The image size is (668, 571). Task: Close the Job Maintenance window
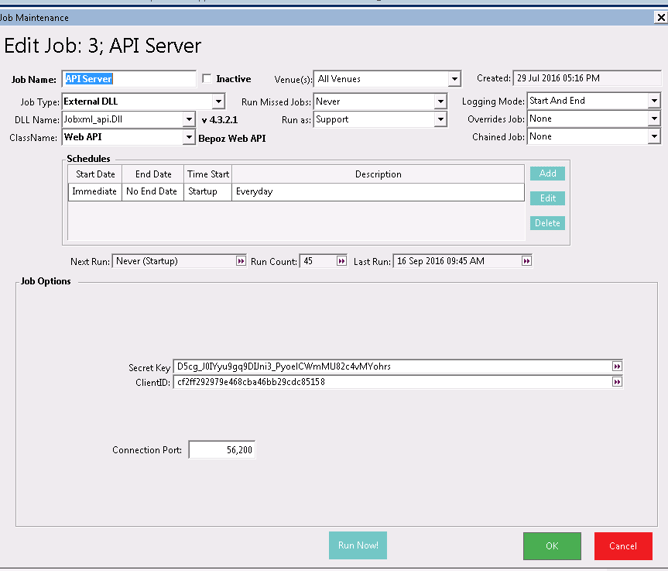click(657, 16)
